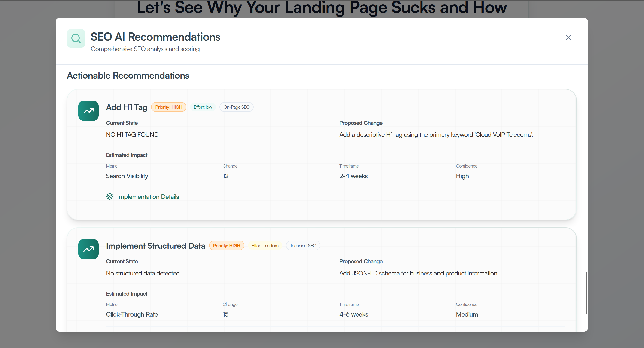
Task: Toggle the Effort: medium badge
Action: [x=265, y=245]
